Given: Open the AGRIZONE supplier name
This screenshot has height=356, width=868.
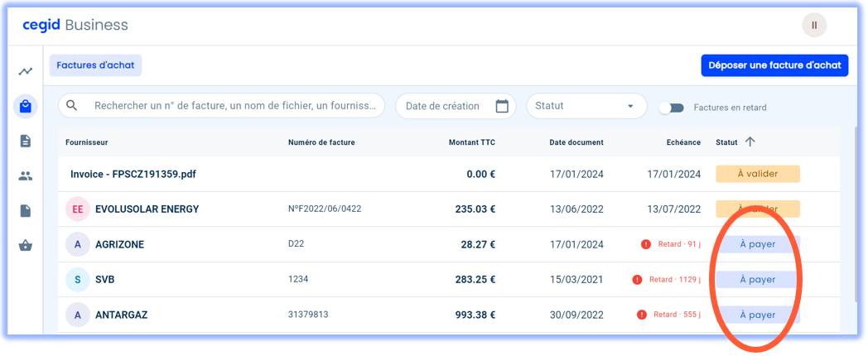Looking at the screenshot, I should pyautogui.click(x=119, y=244).
